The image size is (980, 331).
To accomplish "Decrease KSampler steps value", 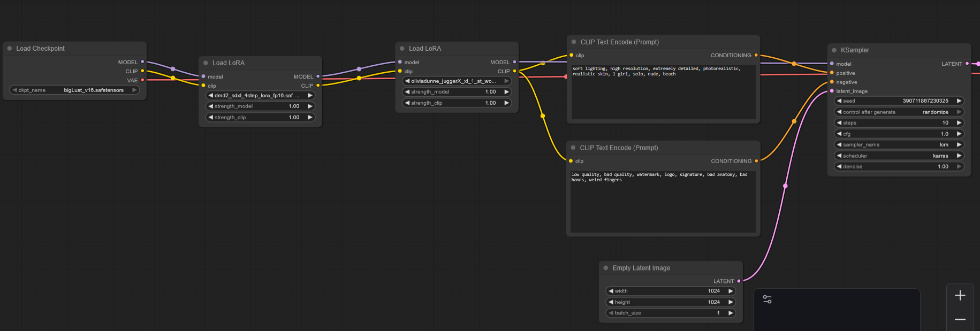I will pyautogui.click(x=839, y=122).
